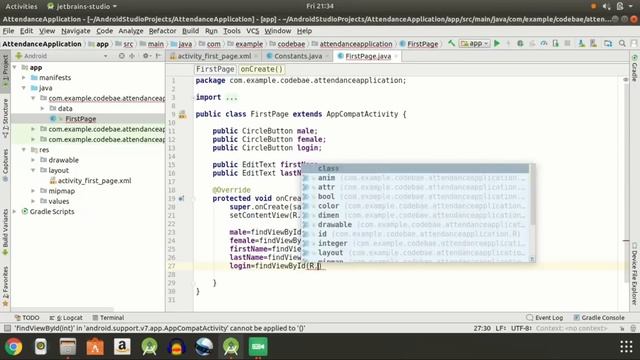This screenshot has height=360, width=640.
Task: Switch to the Constants.java tab
Action: click(x=298, y=56)
